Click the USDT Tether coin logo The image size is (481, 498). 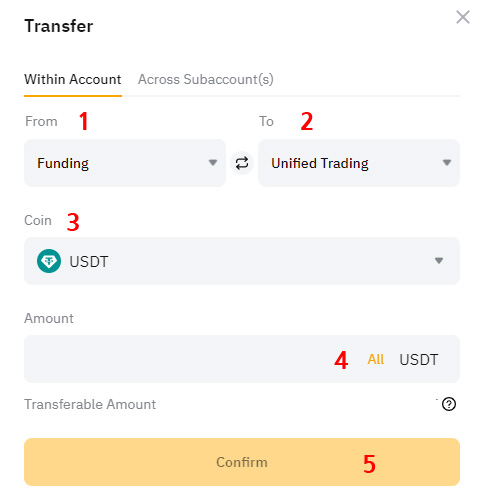[49, 261]
